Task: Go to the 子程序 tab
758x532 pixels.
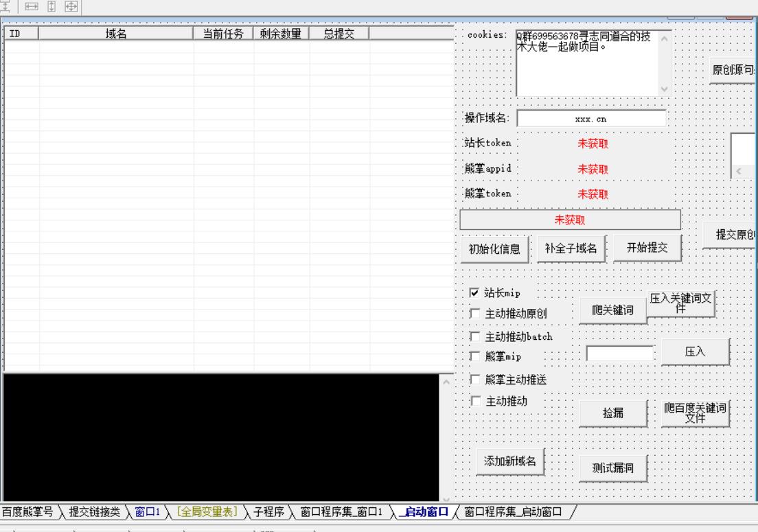Action: tap(268, 511)
